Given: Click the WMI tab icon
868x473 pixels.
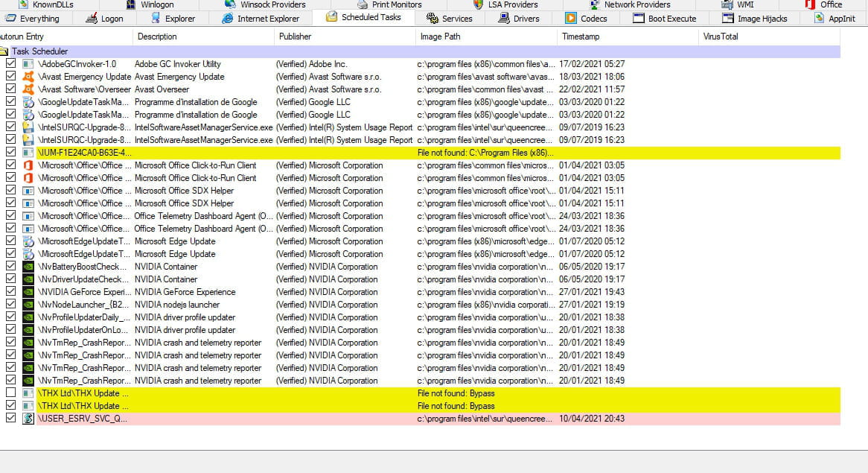Looking at the screenshot, I should [727, 4].
